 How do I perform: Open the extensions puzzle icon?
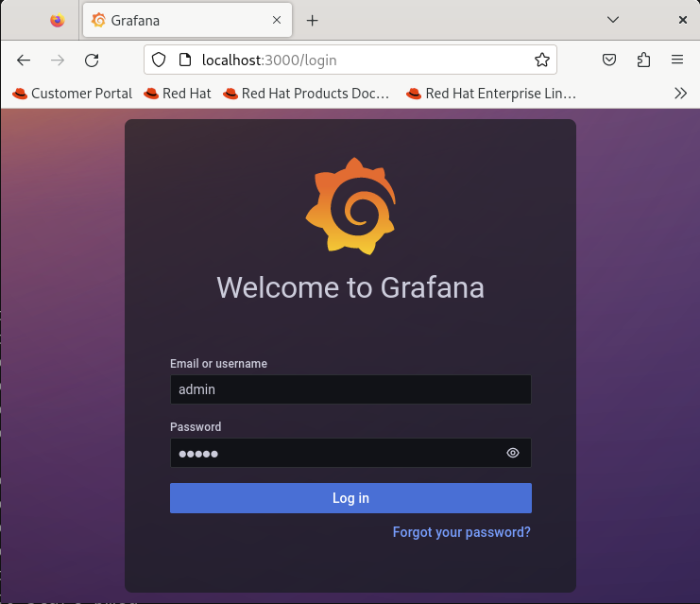pos(643,60)
